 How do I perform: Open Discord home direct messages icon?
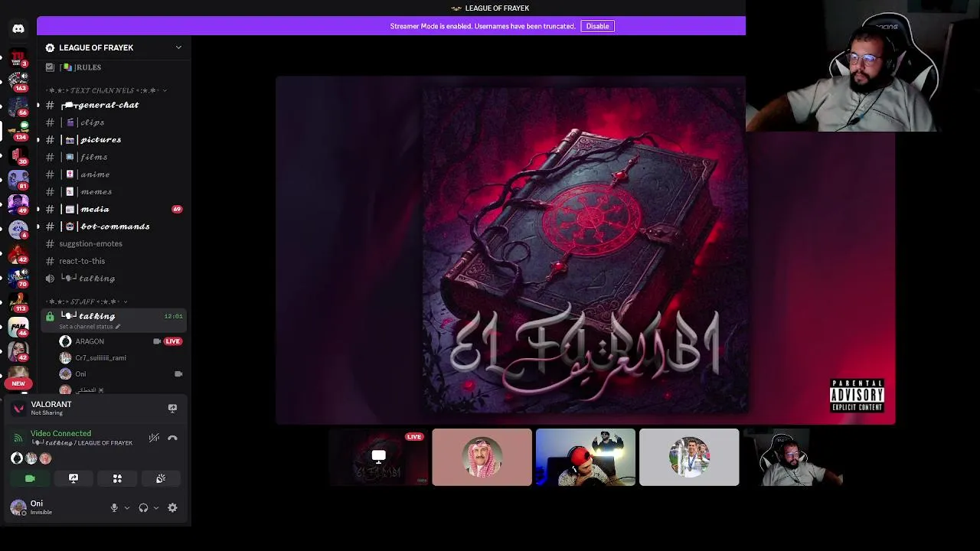point(18,29)
